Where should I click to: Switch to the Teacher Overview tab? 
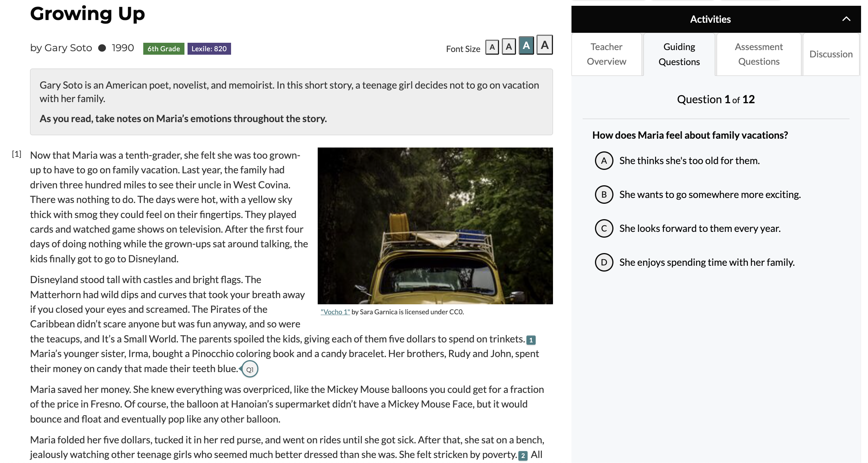click(x=607, y=54)
